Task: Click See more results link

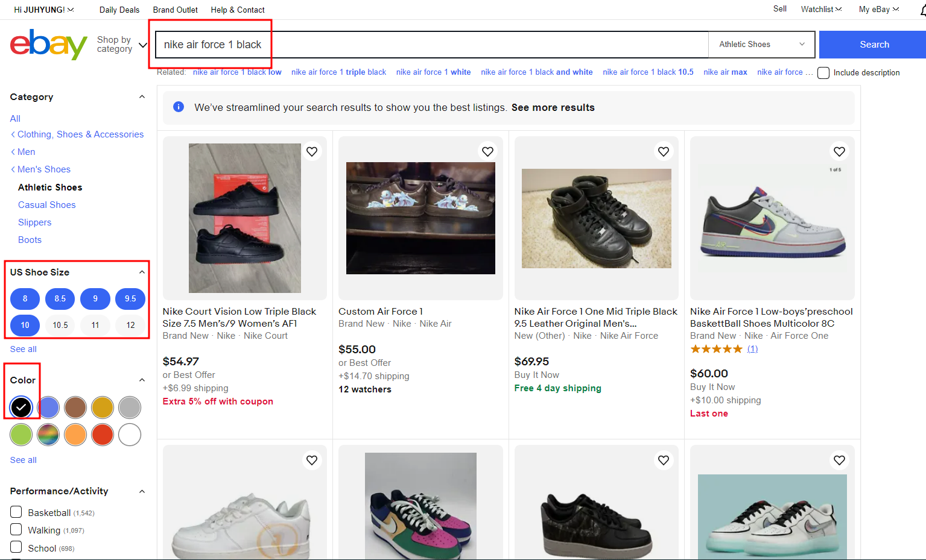Action: coord(553,107)
